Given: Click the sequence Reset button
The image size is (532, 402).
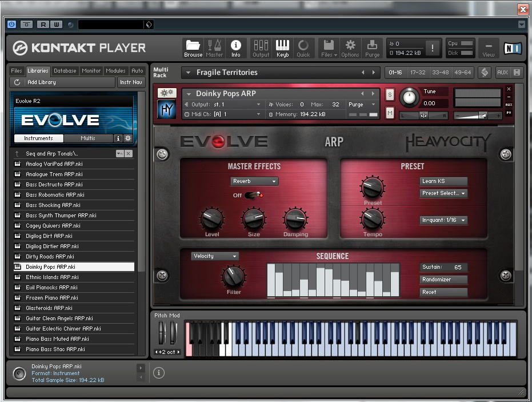Looking at the screenshot, I should pos(443,292).
